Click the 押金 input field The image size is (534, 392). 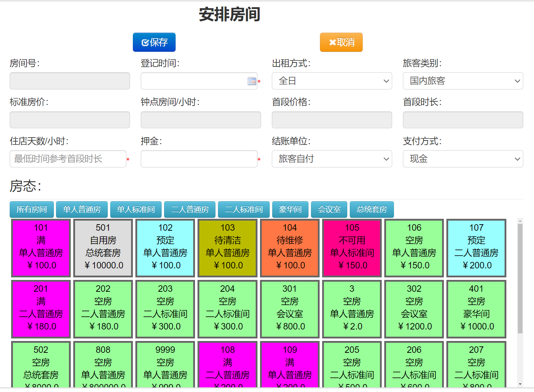tap(199, 159)
